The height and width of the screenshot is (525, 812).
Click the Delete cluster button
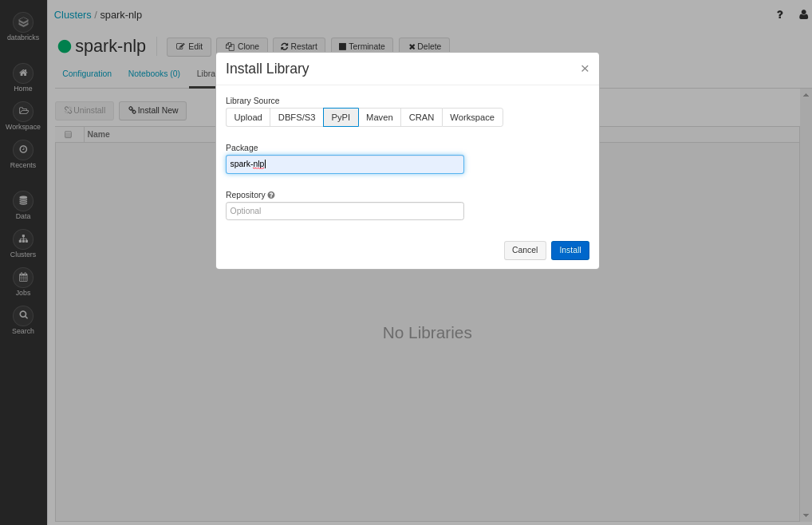(x=424, y=46)
